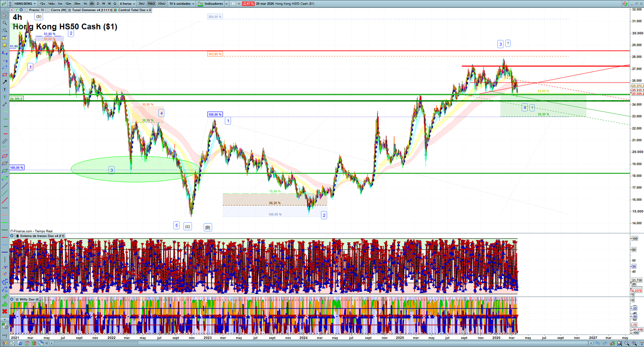The width and height of the screenshot is (644, 347).
Task: Set history to 5kU units
Action: pos(141,4)
